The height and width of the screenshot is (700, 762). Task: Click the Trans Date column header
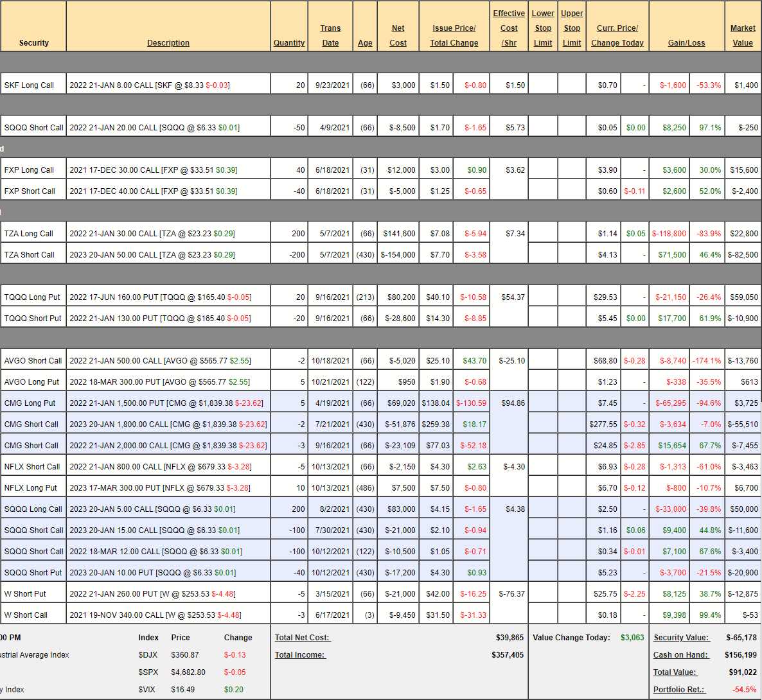tap(330, 35)
